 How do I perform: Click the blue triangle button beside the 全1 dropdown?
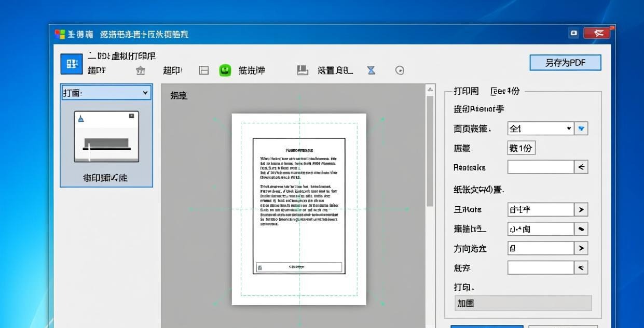coord(581,129)
